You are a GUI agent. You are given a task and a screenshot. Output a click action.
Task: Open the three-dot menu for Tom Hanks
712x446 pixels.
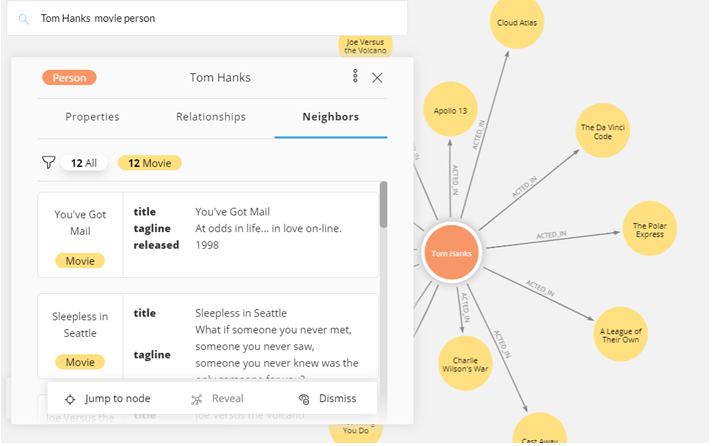(x=355, y=76)
